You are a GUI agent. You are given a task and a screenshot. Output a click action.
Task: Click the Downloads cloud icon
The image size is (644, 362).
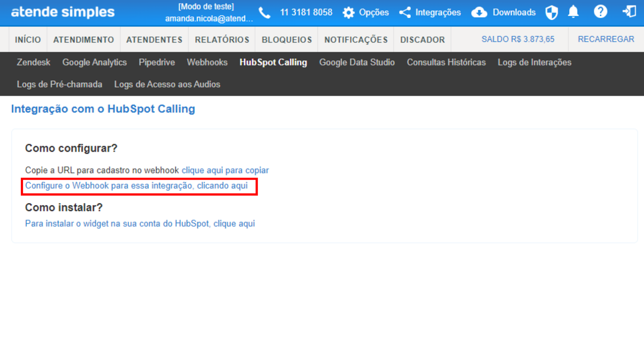[479, 12]
